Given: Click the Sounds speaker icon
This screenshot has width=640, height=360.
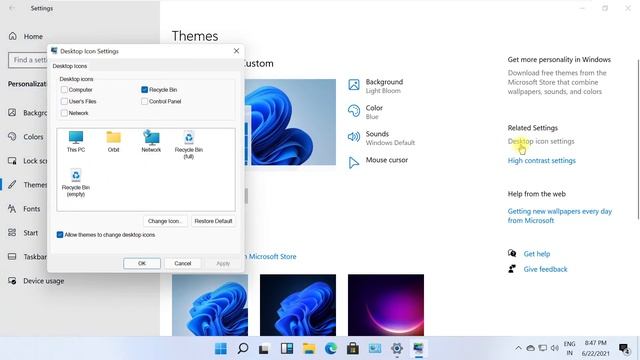Looking at the screenshot, I should click(x=354, y=137).
